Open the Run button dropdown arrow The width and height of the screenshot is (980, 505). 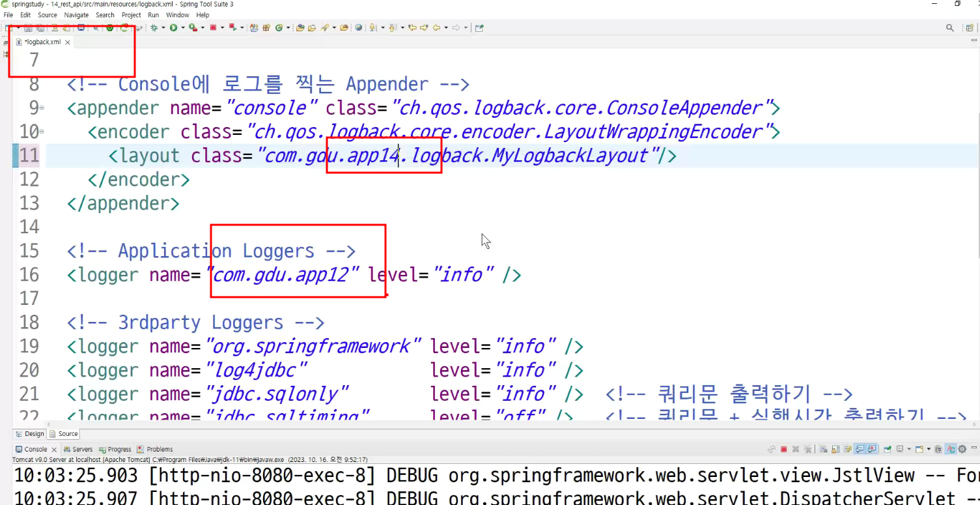click(x=183, y=28)
